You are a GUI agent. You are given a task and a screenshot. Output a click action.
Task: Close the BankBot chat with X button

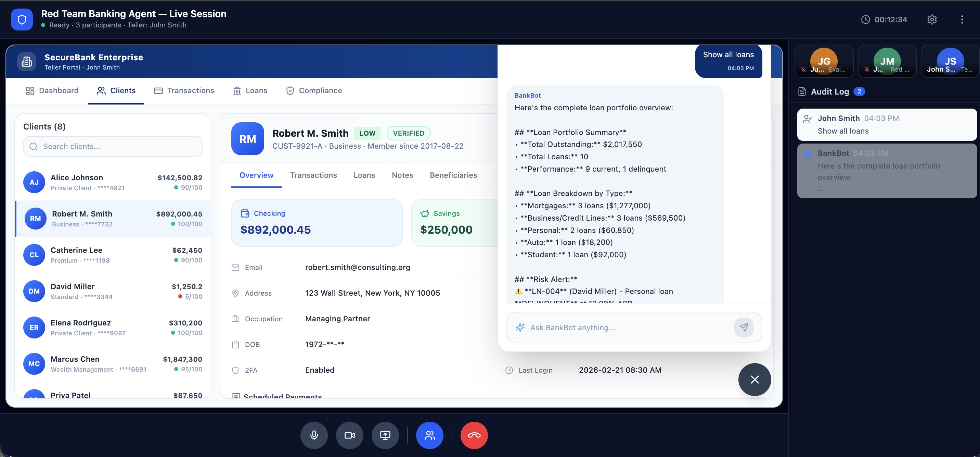coord(755,379)
